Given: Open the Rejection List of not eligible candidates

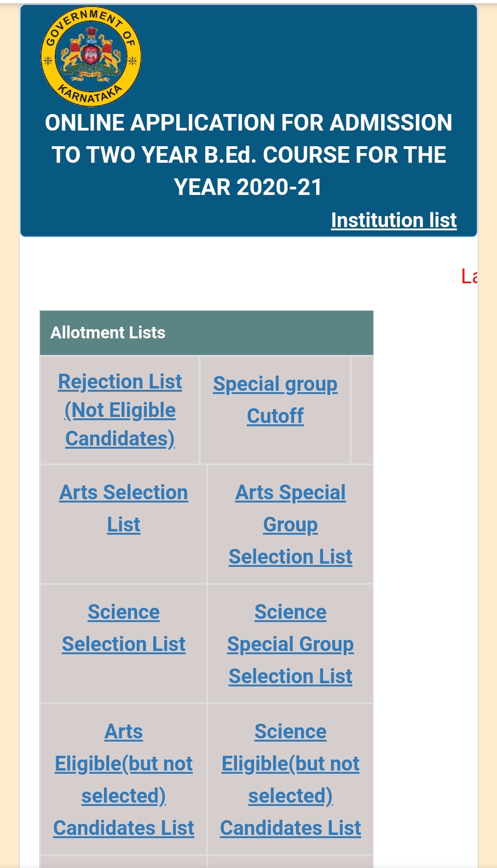Looking at the screenshot, I should tap(120, 410).
